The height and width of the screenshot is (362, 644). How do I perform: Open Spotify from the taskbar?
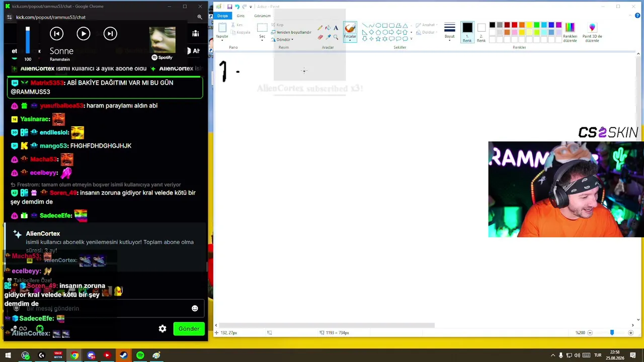click(x=140, y=355)
